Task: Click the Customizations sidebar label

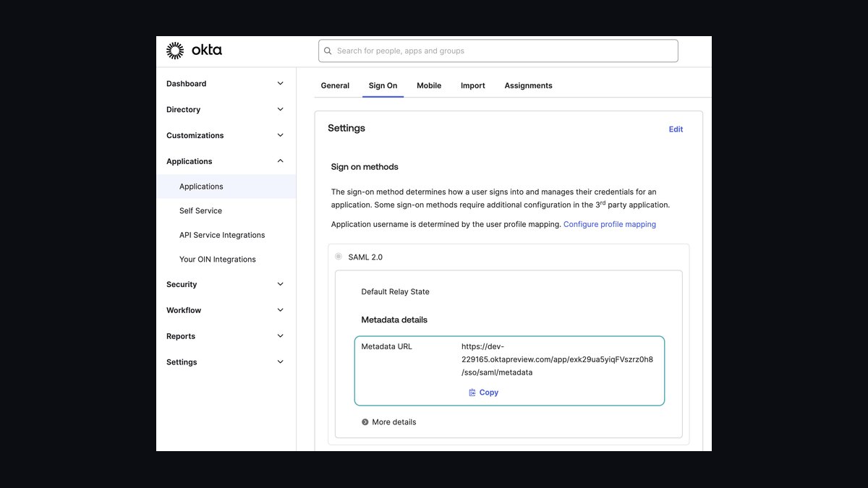Action: tap(195, 135)
